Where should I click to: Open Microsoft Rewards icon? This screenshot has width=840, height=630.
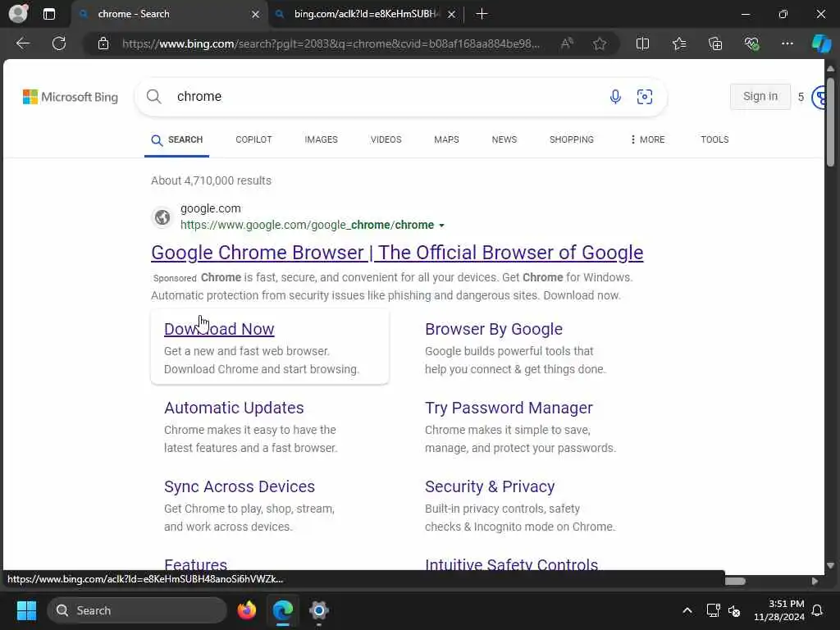coord(818,97)
